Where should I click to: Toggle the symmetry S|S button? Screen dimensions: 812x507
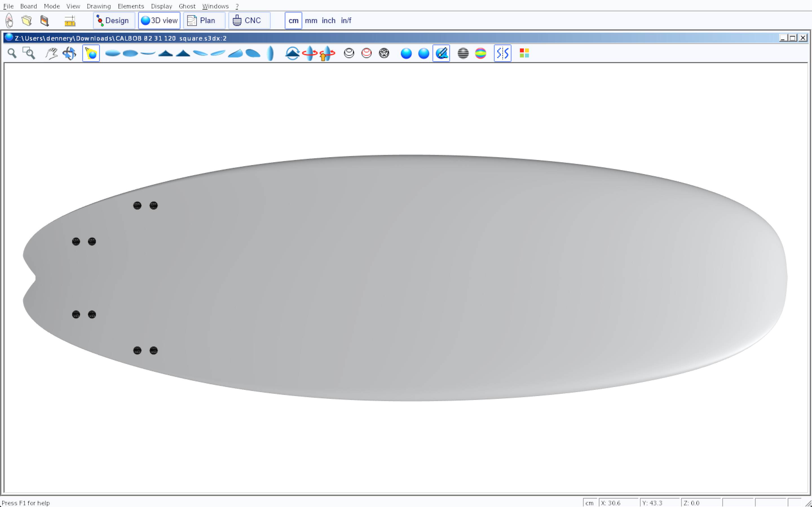[x=502, y=53]
